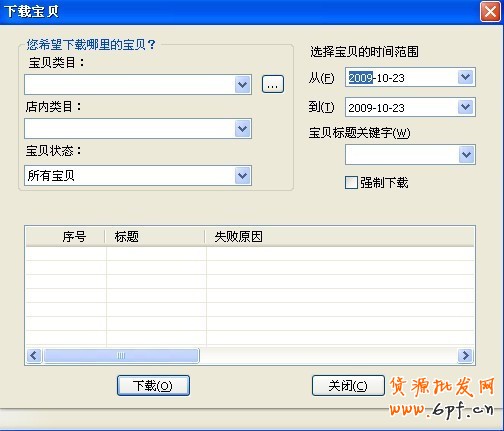
Task: Expand the 宝贝标题关键字 dropdown arrow
Action: tap(466, 154)
